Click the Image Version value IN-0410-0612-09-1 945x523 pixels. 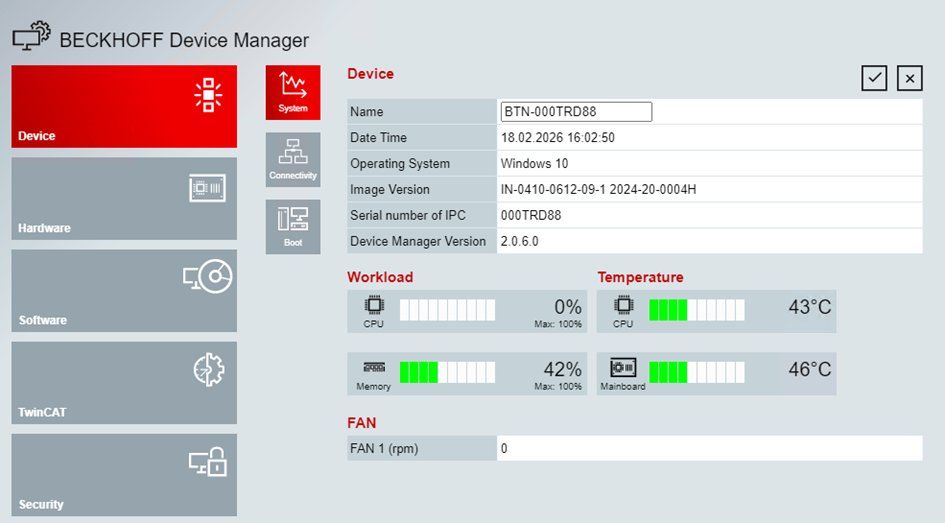click(x=598, y=189)
